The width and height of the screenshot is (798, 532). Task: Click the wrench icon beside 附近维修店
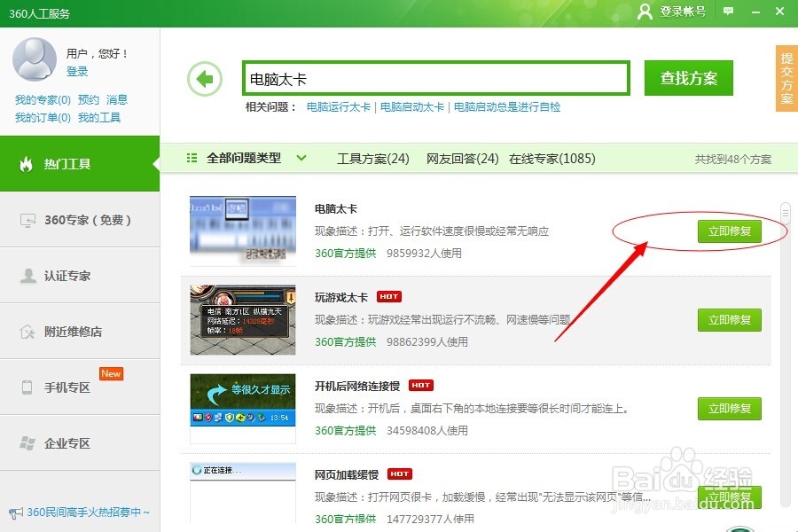[x=27, y=332]
